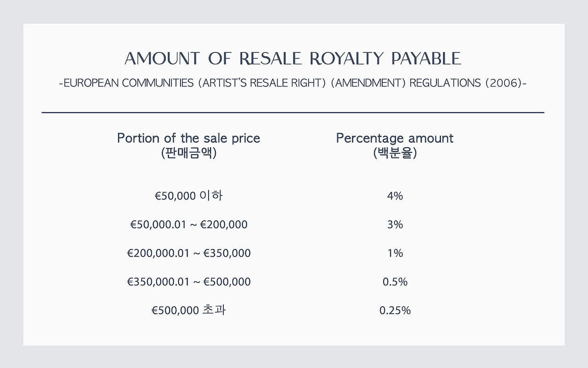Click the word 'ROYALTY' in the heading
Screen dimensions: 588x368
[346, 58]
